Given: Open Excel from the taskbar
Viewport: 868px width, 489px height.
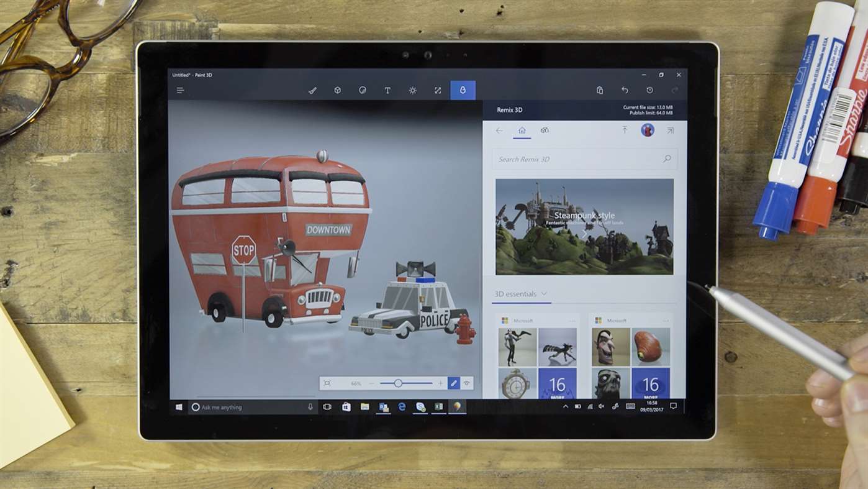Looking at the screenshot, I should coord(439,407).
